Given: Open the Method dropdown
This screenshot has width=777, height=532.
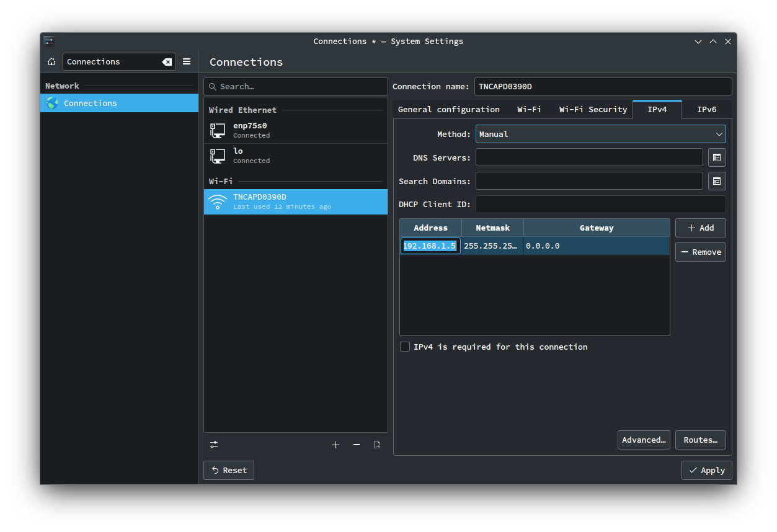Looking at the screenshot, I should click(x=601, y=134).
